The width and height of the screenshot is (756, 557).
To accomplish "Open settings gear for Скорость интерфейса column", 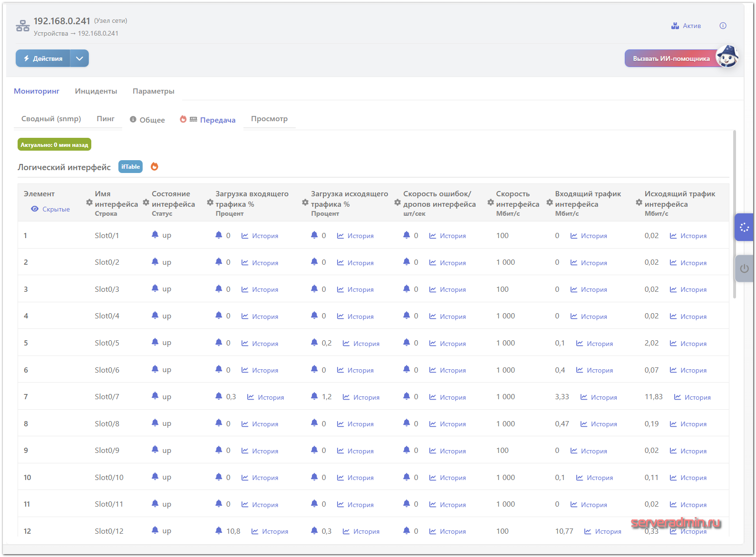I will [x=491, y=202].
